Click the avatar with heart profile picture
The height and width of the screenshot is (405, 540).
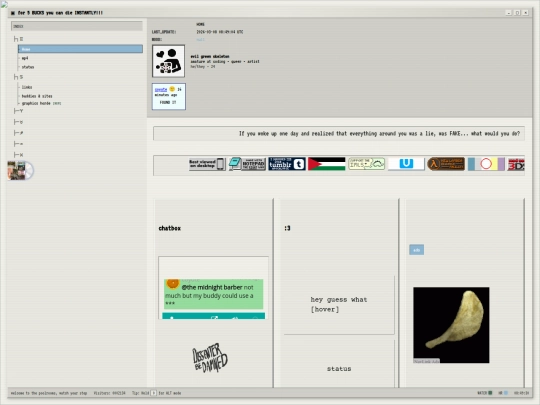tap(168, 61)
